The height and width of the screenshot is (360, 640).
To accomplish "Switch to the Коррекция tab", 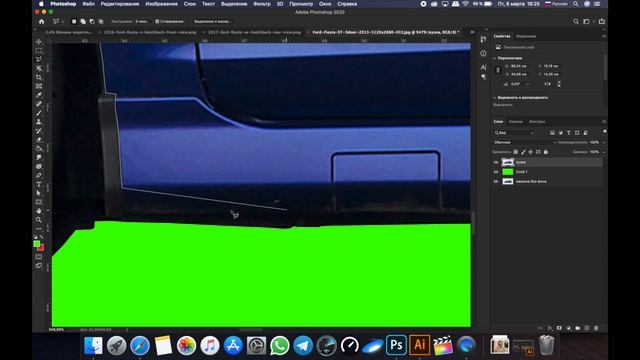I will (526, 36).
